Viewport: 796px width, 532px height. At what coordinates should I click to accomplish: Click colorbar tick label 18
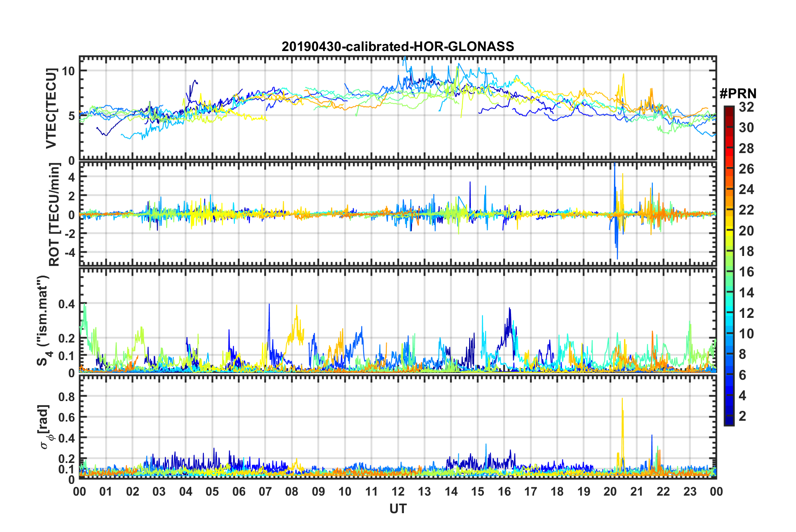click(x=746, y=251)
